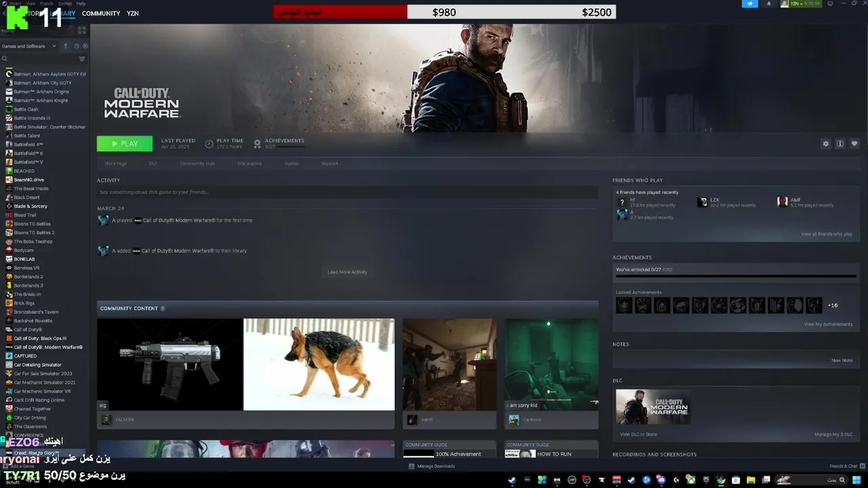Click the first locked achievement icon
The width and height of the screenshot is (868, 488).
point(623,305)
